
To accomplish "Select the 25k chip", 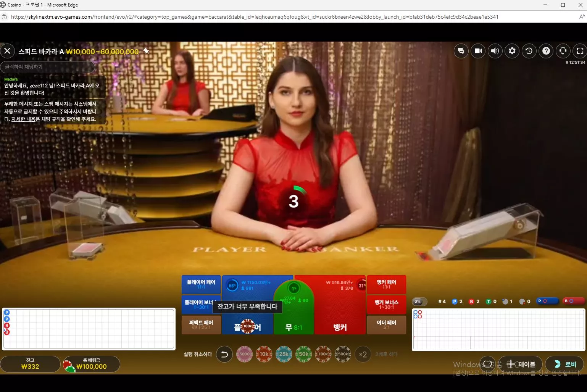I will 284,354.
